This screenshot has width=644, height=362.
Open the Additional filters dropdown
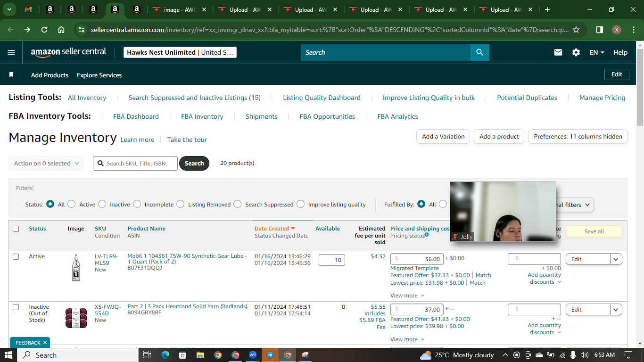click(574, 205)
